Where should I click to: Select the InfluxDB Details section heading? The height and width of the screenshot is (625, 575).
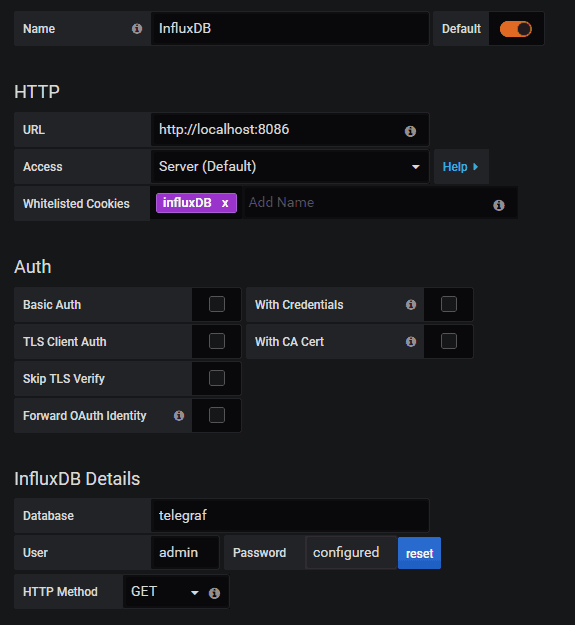tap(77, 479)
